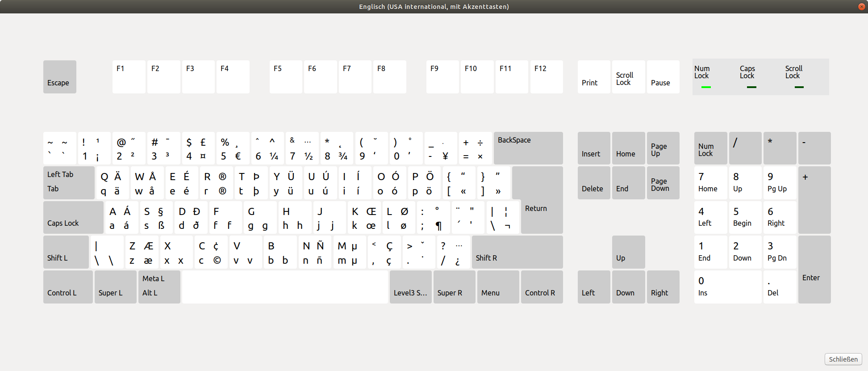
Task: Click the Down arrow key
Action: click(x=629, y=287)
